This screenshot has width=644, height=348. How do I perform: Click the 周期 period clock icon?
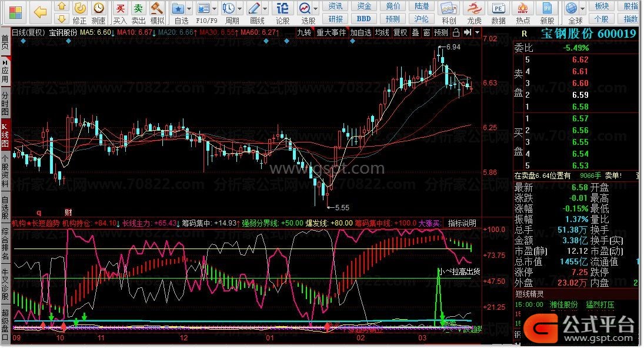(x=229, y=8)
